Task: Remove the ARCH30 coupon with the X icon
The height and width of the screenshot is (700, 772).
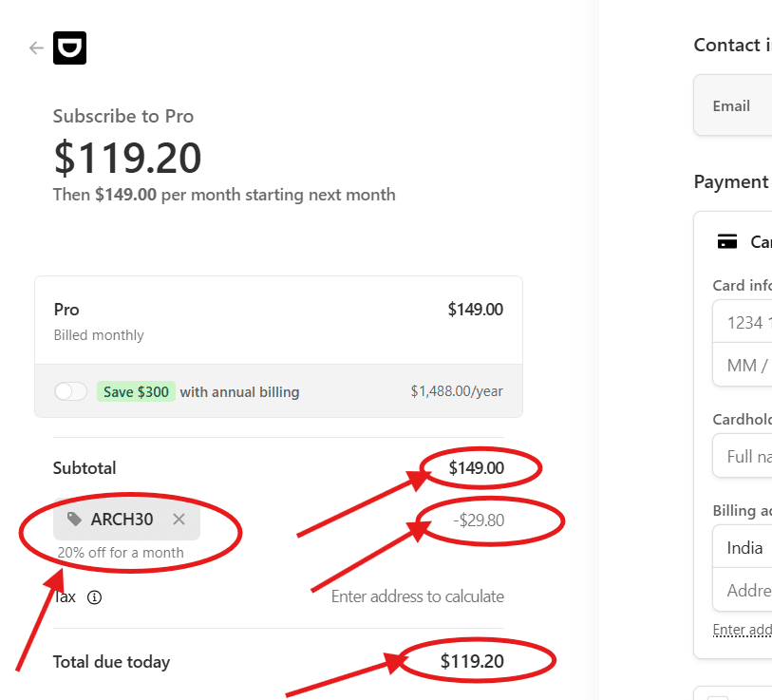Action: (178, 519)
